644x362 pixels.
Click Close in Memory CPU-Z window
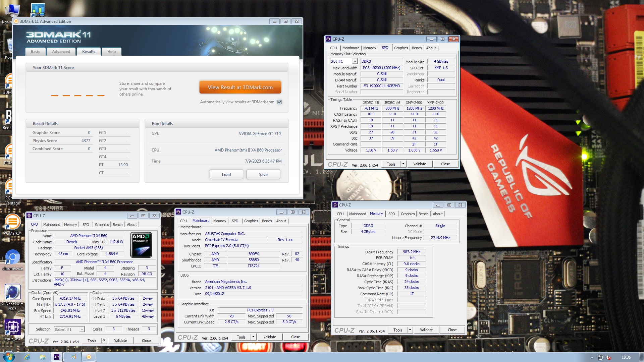452,330
